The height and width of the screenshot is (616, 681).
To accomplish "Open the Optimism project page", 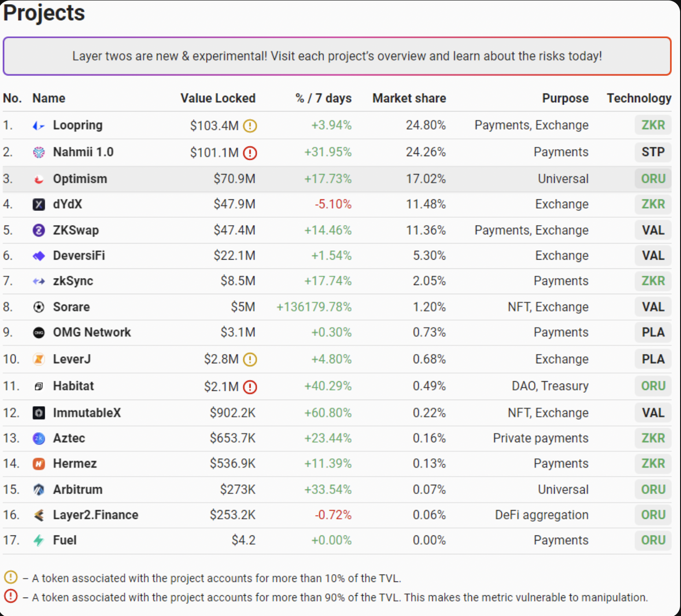I will tap(80, 179).
